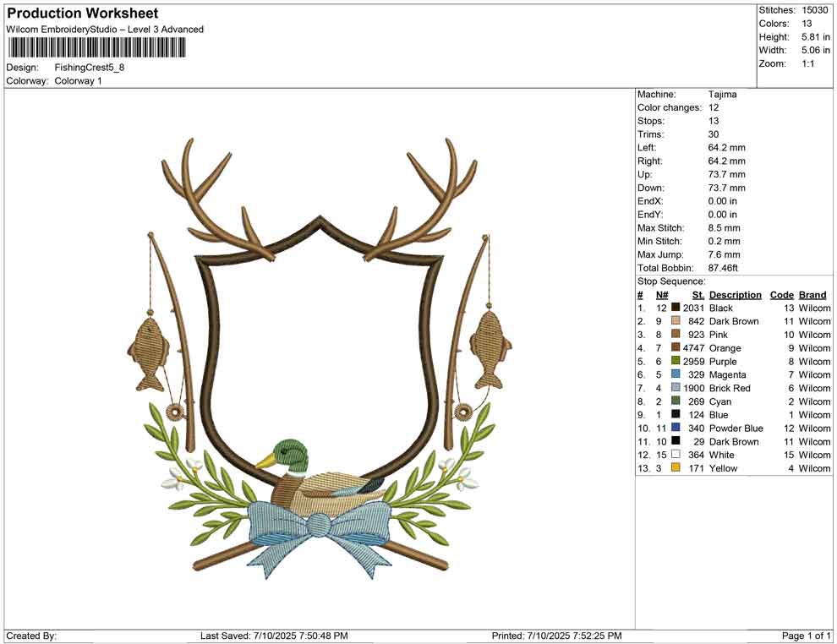Click the Created By label
Screen dimensions: 837x644
tap(31, 636)
